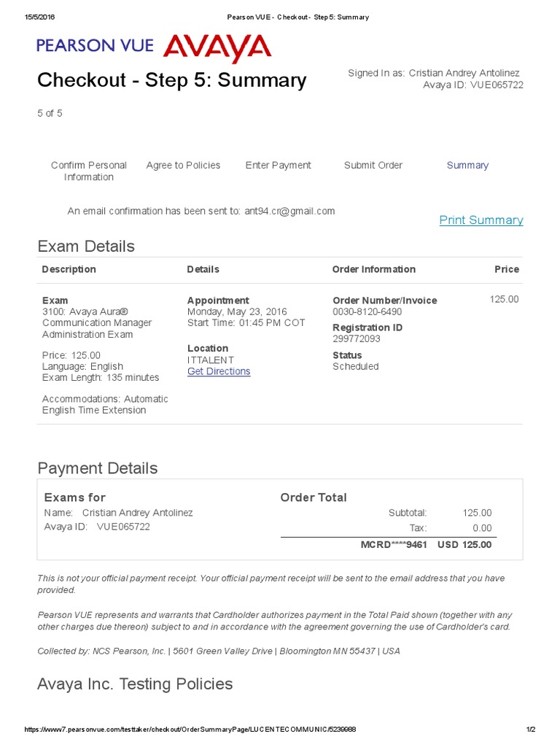This screenshot has height=747, width=560.
Task: Click the confirmation email address ant94.cr@gmail.com
Action: click(x=289, y=211)
